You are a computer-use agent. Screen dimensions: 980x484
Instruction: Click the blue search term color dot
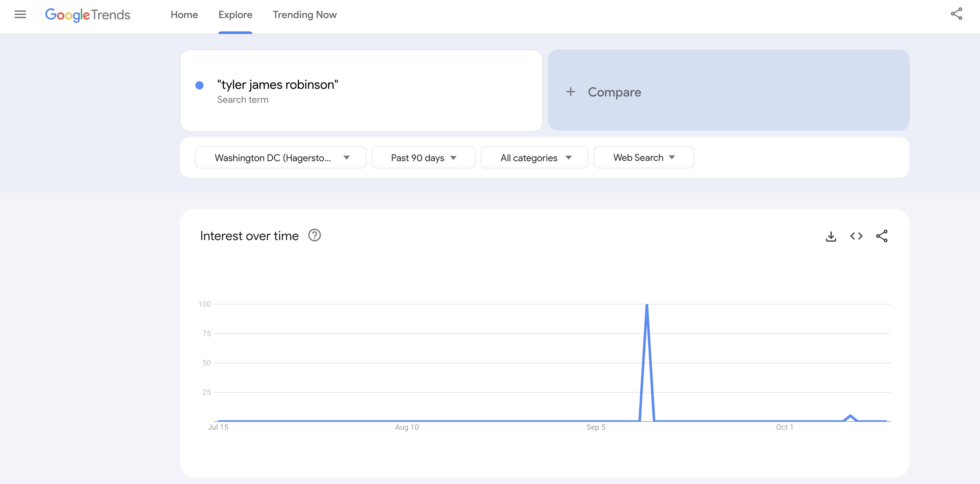point(199,85)
